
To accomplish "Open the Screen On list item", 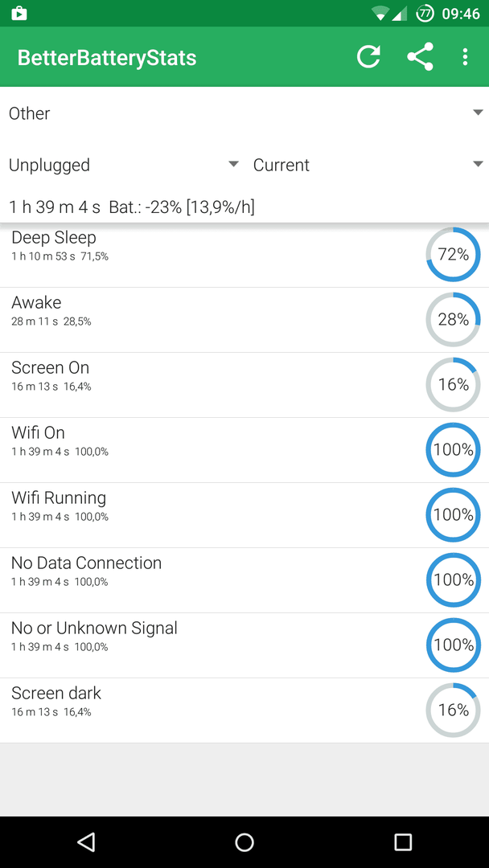I will [x=244, y=385].
